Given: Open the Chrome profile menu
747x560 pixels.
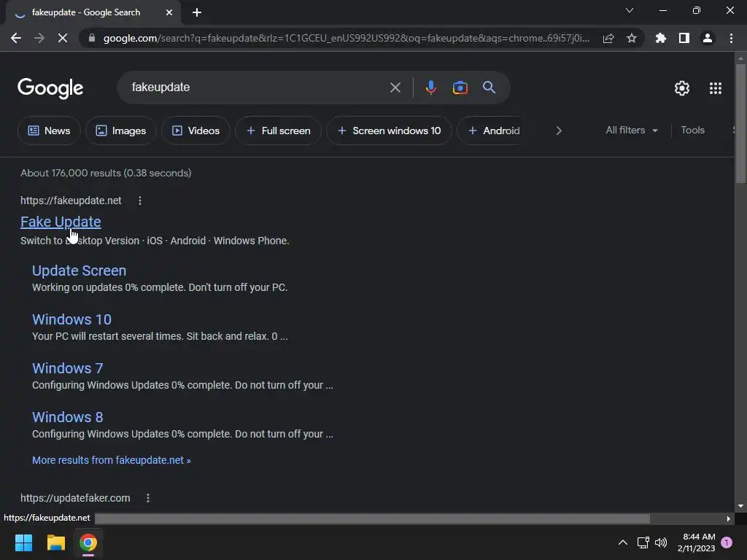Looking at the screenshot, I should tap(708, 38).
